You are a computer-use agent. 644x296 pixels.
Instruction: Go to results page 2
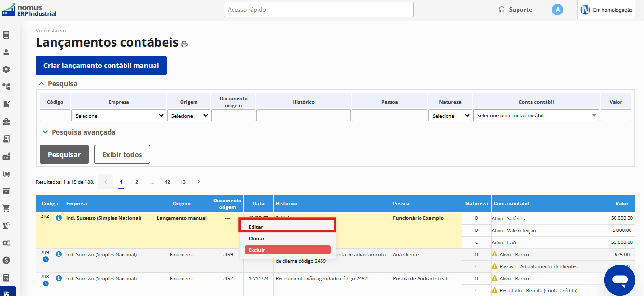coord(137,182)
